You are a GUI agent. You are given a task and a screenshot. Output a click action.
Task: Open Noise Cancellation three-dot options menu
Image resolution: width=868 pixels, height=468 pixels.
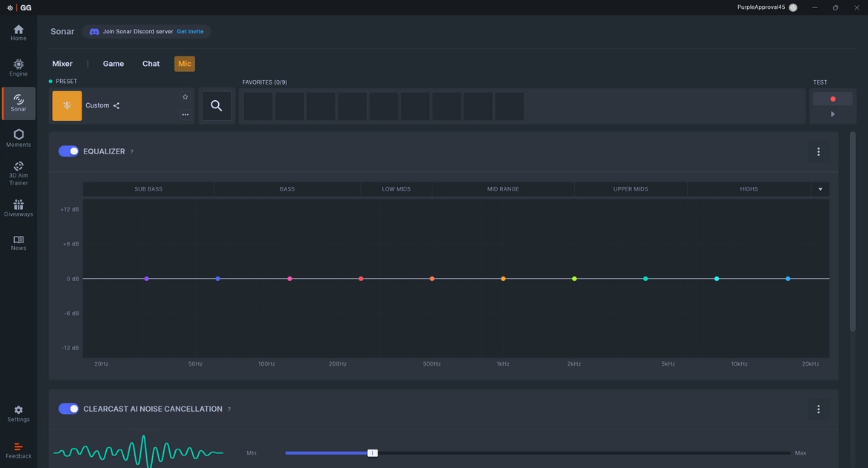point(818,409)
